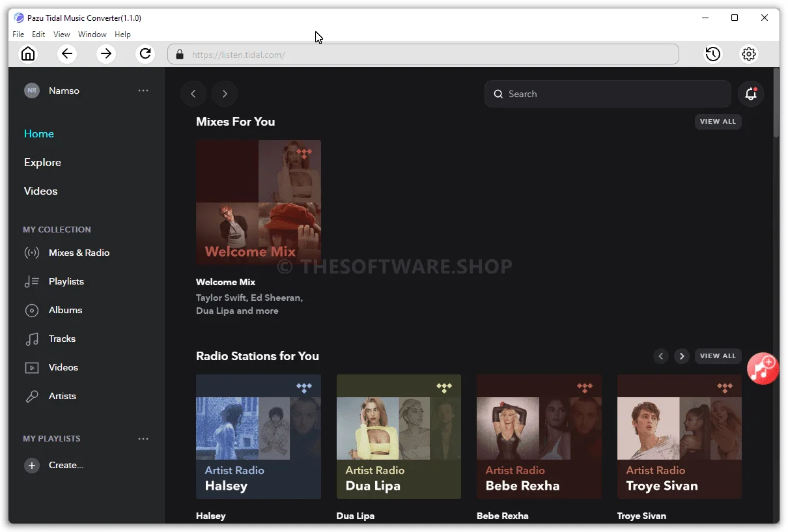The width and height of the screenshot is (788, 532).
Task: Click the Halsey label below the radio card
Action: tap(210, 516)
